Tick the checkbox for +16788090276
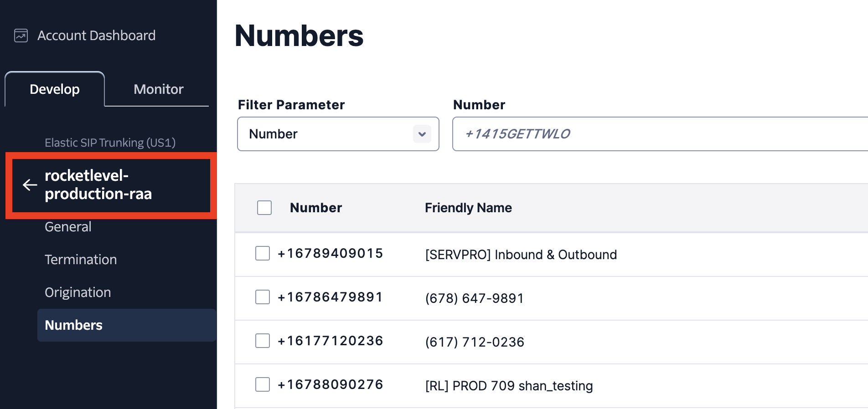Image resolution: width=868 pixels, height=409 pixels. pyautogui.click(x=263, y=384)
